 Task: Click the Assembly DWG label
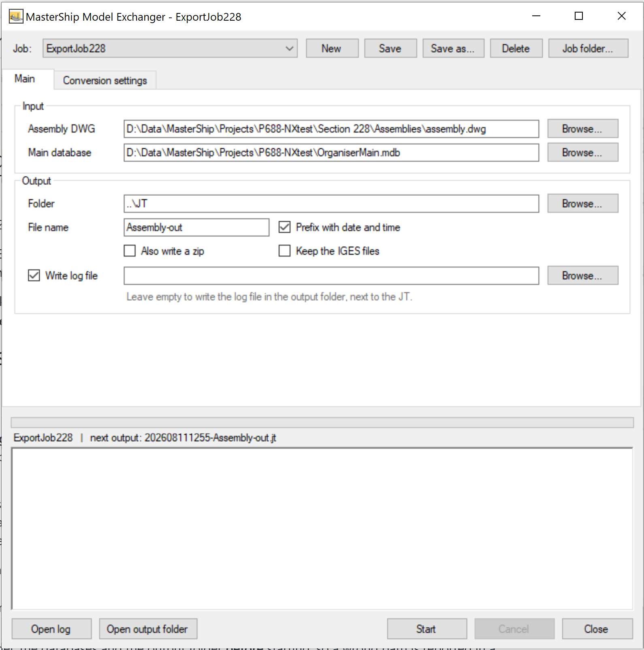62,129
